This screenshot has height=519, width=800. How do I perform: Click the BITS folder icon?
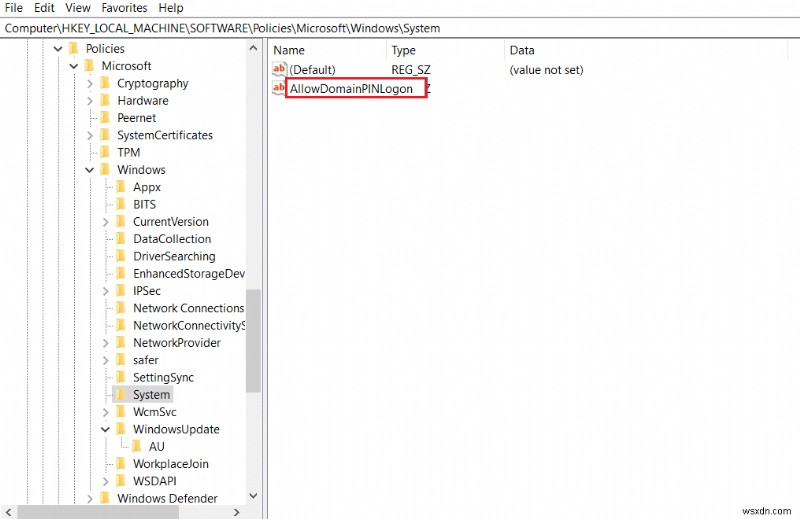coord(121,204)
